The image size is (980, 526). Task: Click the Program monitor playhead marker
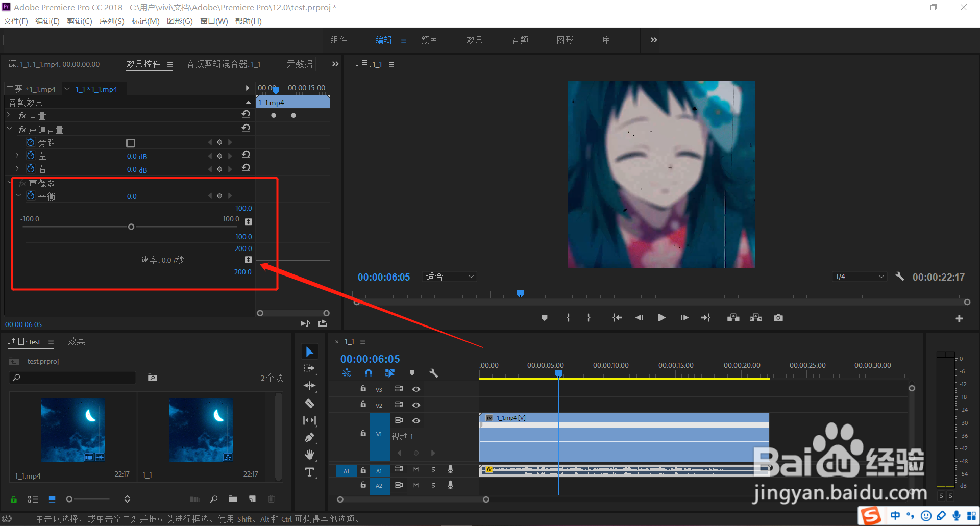tap(521, 293)
